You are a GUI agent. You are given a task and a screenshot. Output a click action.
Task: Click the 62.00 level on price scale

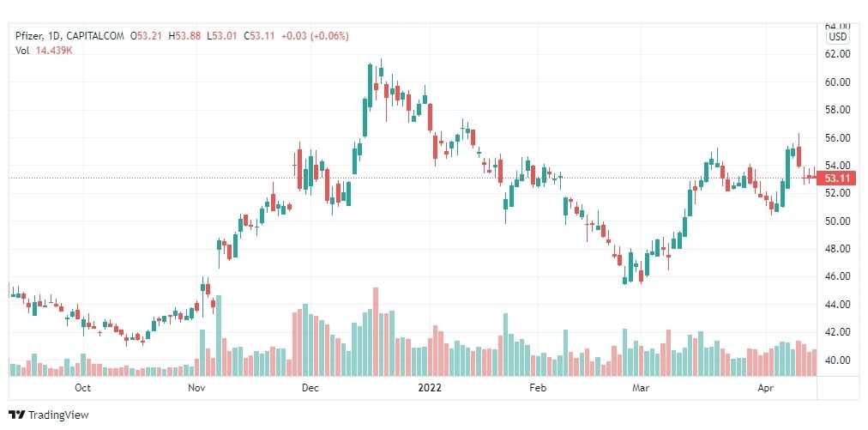pos(837,54)
